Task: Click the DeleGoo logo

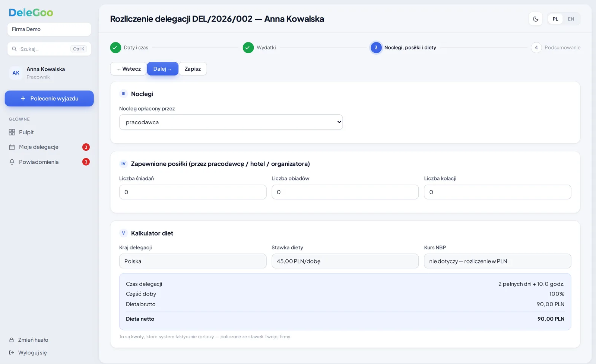Action: point(31,13)
